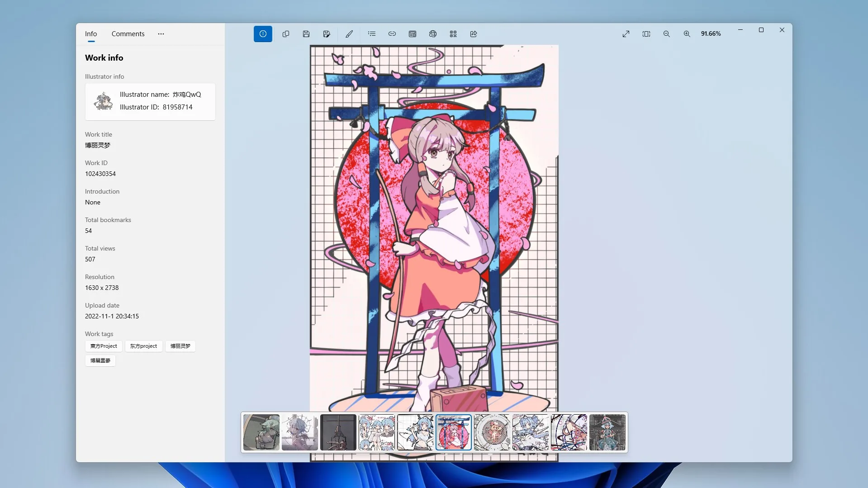Click the 东方project tag
The image size is (868, 488).
[143, 346]
